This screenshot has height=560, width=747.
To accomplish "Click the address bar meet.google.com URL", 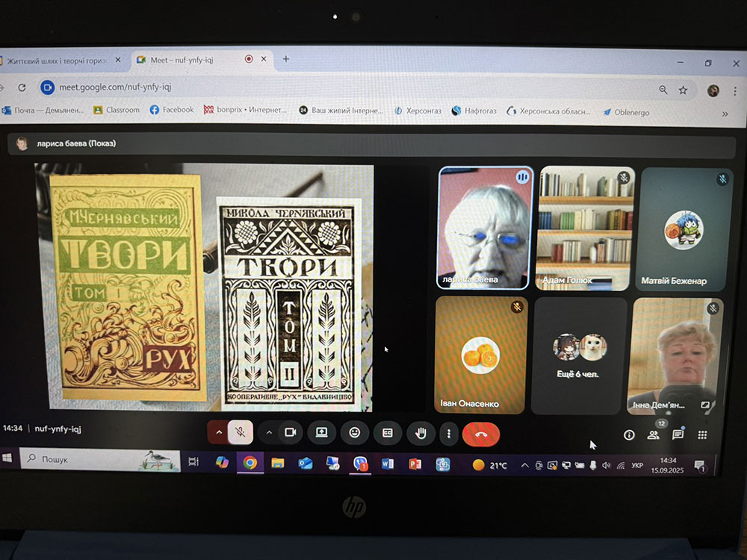I will tap(115, 87).
